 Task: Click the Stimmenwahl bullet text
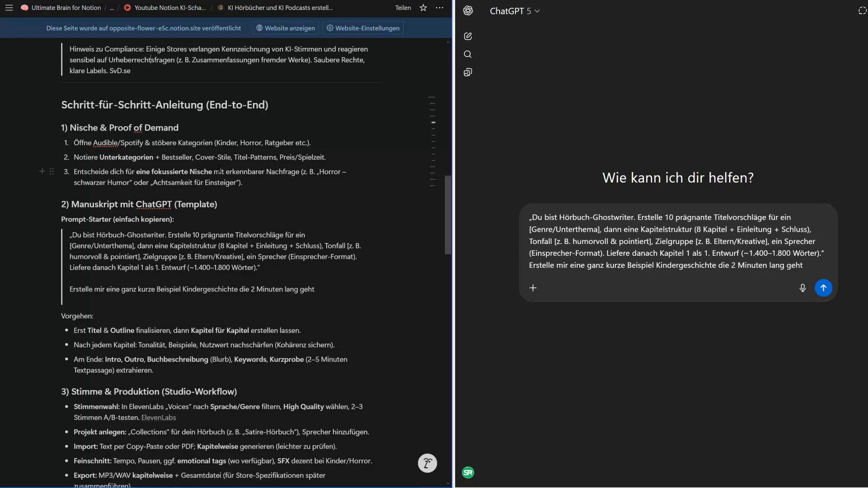click(x=218, y=412)
